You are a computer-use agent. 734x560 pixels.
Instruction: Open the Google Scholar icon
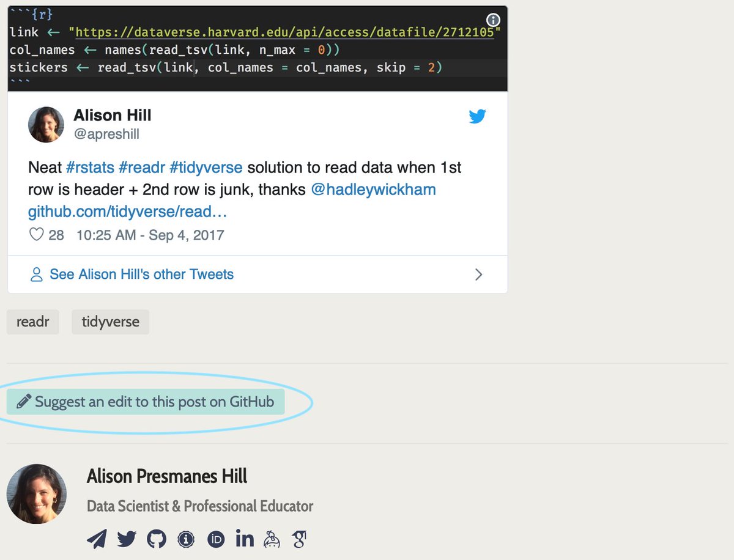299,539
